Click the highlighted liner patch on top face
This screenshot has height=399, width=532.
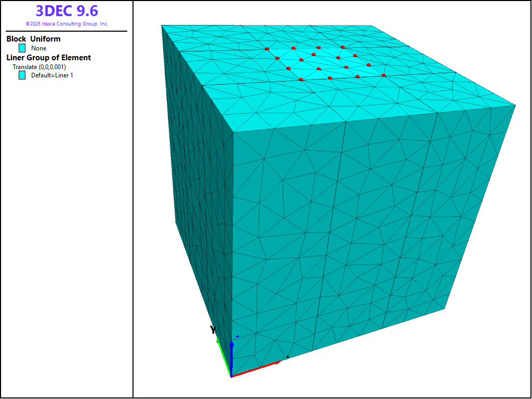327,62
